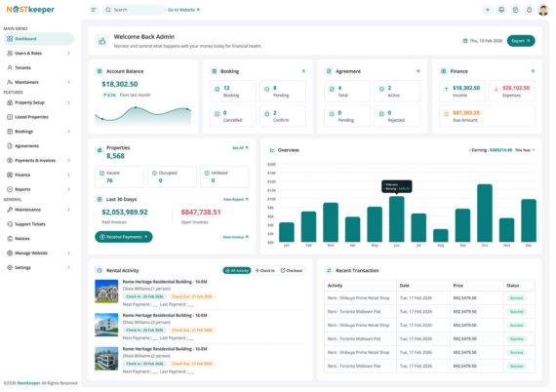This screenshot has height=392, width=556.
Task: Click the Notices sidebar icon
Action: 10,239
